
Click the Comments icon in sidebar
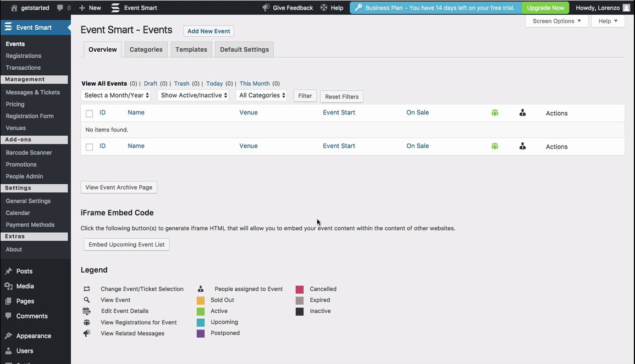point(8,316)
